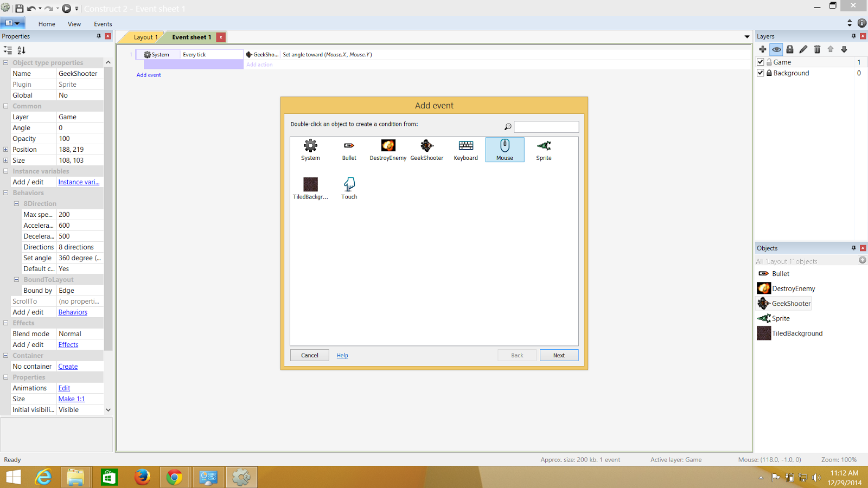Save the project using the disk icon

tap(21, 8)
